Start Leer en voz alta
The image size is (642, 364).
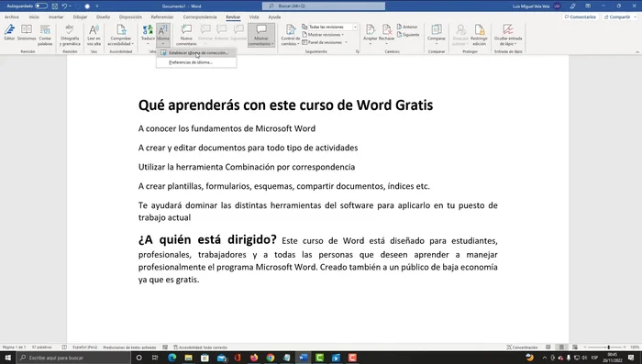click(x=94, y=35)
